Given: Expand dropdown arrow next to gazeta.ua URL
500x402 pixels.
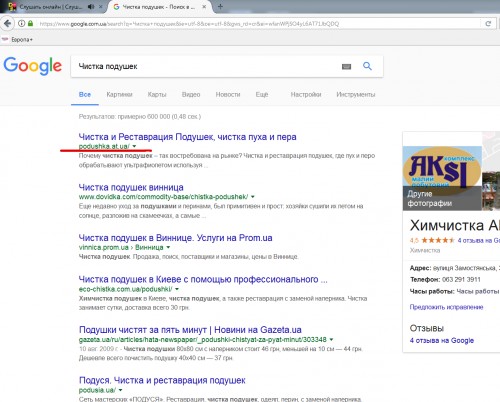Looking at the screenshot, I should (331, 340).
